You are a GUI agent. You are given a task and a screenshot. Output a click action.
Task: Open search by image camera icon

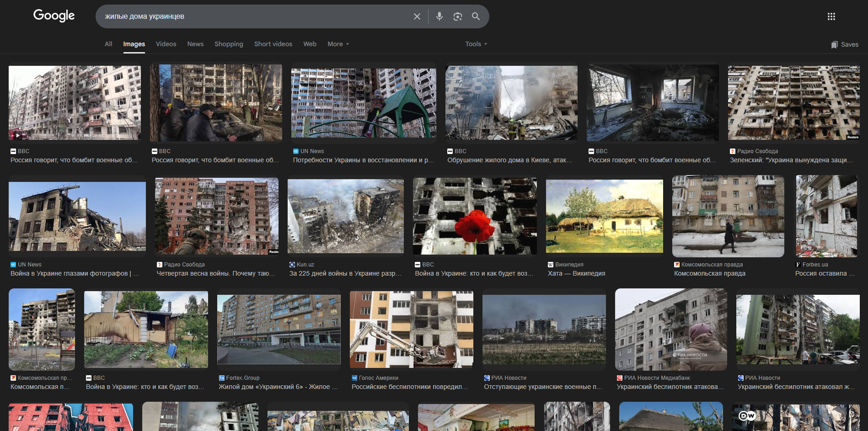coord(457,16)
